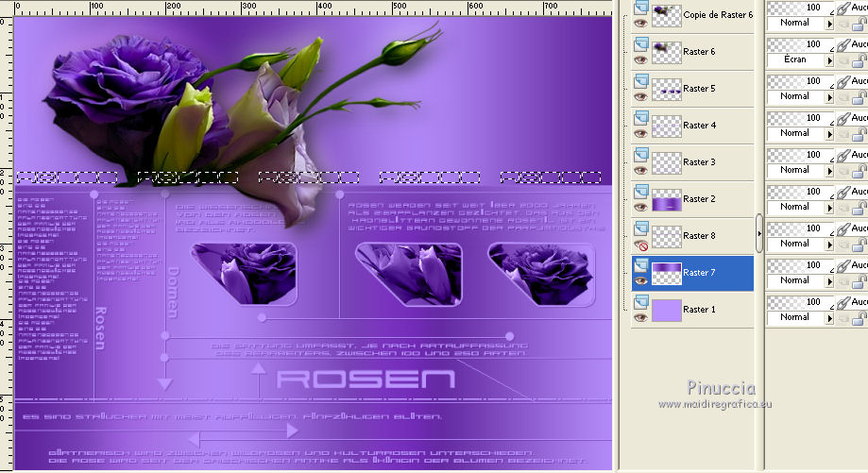Image resolution: width=868 pixels, height=473 pixels.
Task: Open blend mode dropdown for Raster 8
Action: pyautogui.click(x=829, y=244)
